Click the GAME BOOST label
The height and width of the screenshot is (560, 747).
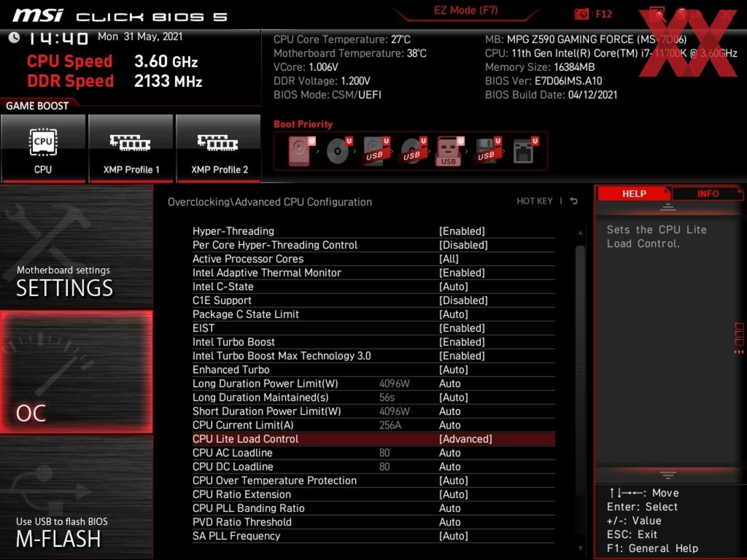pyautogui.click(x=37, y=106)
